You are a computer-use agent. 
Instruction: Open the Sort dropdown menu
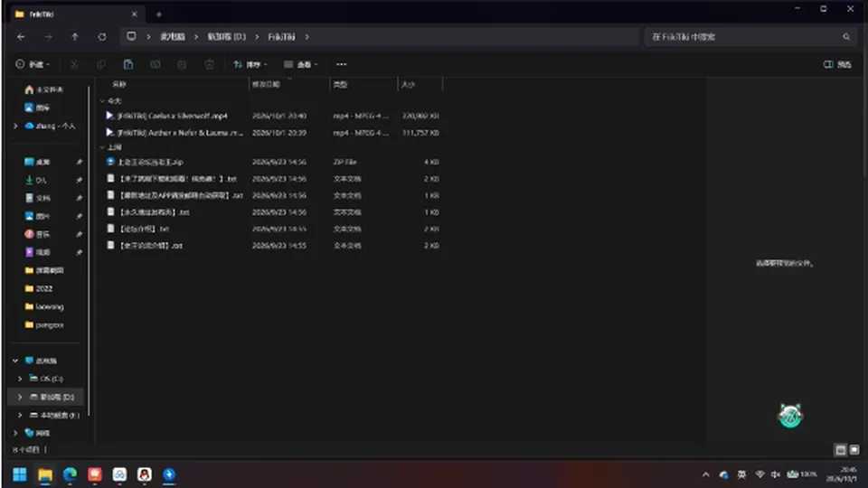pyautogui.click(x=250, y=64)
